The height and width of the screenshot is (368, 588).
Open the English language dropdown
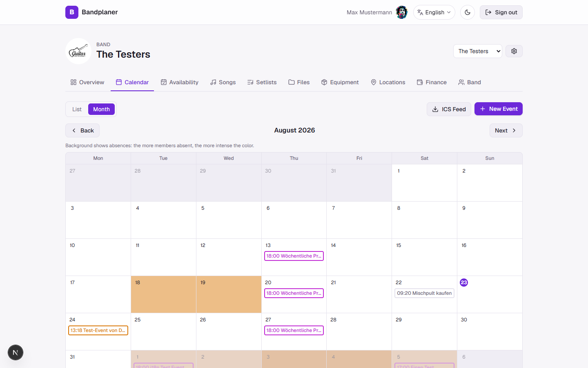pos(434,12)
